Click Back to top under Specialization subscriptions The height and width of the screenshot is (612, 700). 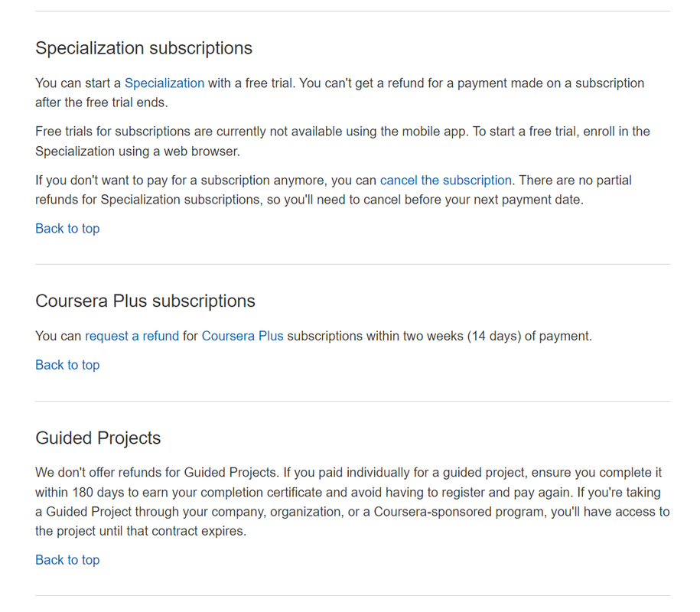click(67, 229)
